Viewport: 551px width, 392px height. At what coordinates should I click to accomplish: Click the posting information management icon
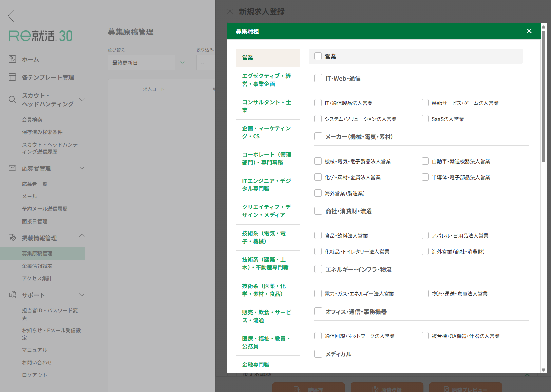point(12,238)
